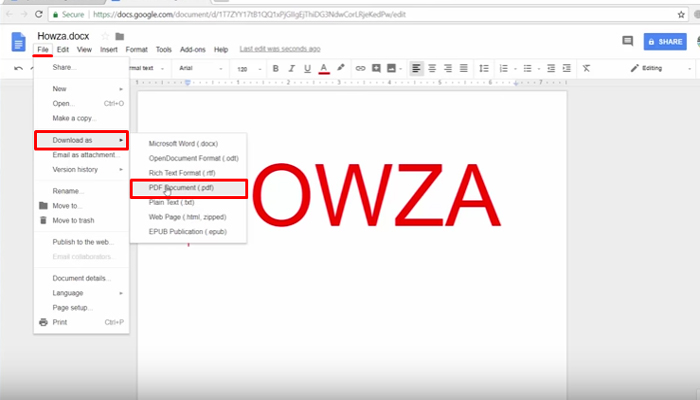
Task: Choose Email as attachment...
Action: coord(81,155)
